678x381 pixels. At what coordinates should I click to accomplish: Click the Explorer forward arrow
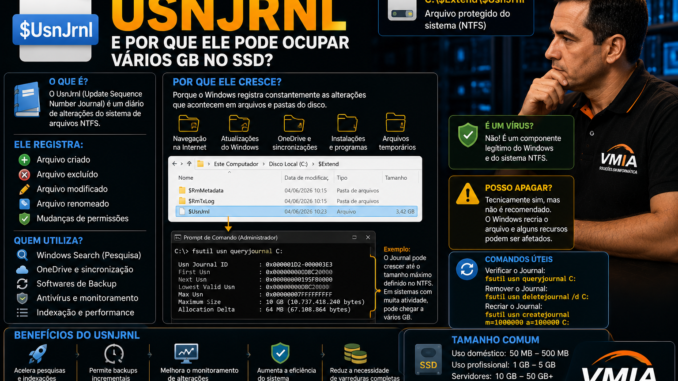[x=182, y=164]
